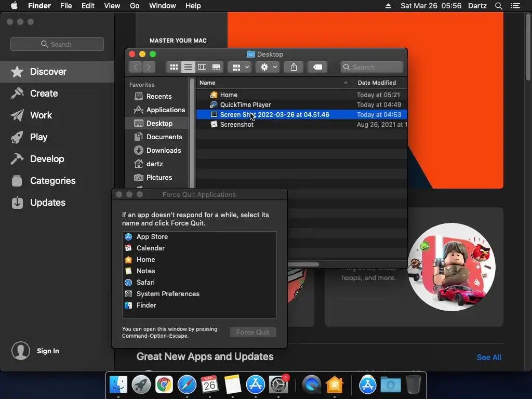This screenshot has height=399, width=532.
Task: Open the Window menu
Action: (x=162, y=6)
